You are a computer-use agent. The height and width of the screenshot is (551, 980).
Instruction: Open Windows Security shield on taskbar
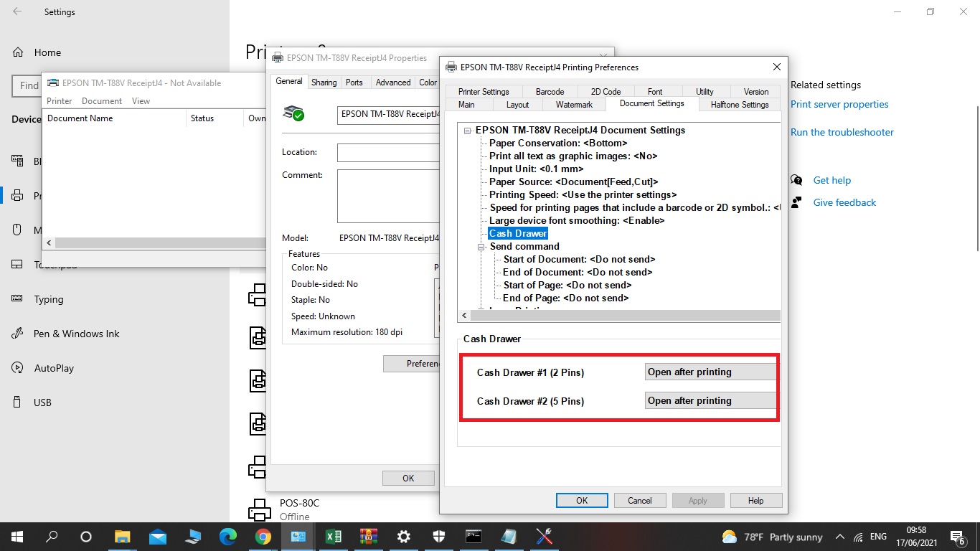coord(438,537)
